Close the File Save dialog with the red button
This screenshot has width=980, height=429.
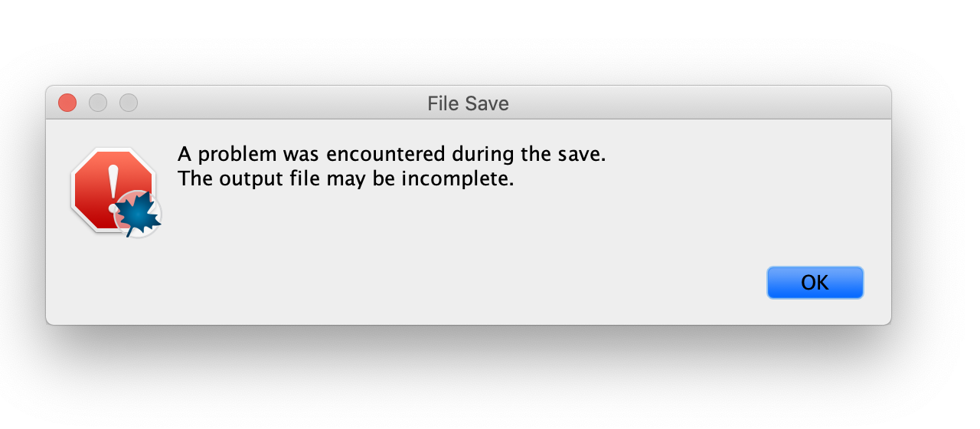(67, 103)
